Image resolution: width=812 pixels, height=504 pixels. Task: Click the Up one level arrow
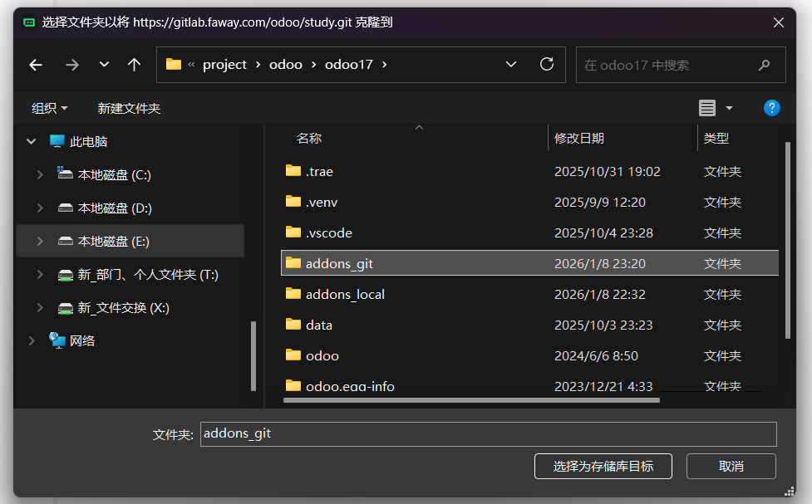(x=134, y=65)
